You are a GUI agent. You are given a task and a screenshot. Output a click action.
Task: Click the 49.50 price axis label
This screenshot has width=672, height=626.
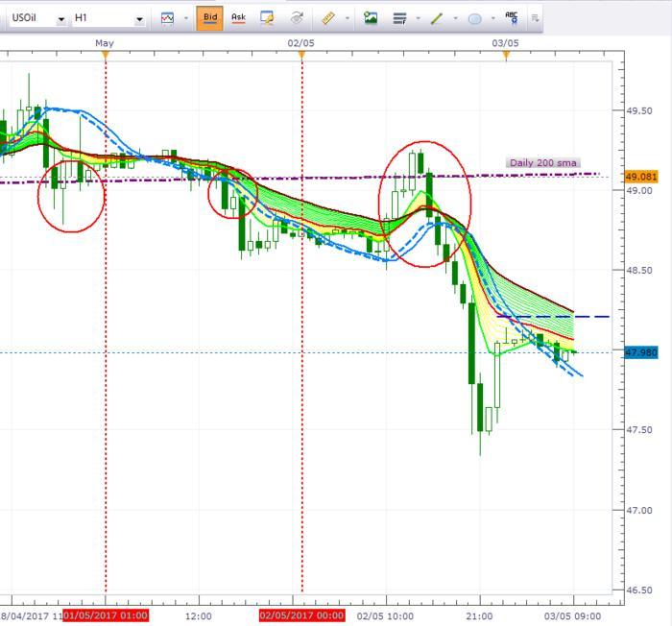pos(639,111)
